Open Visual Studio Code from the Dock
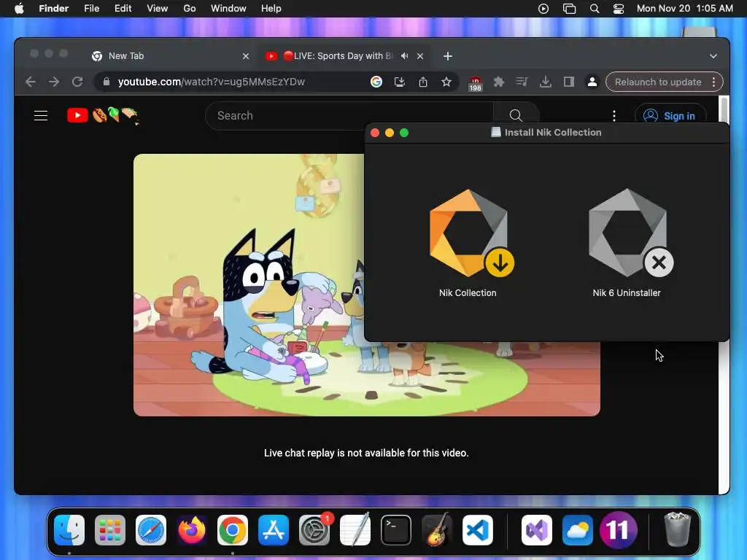The width and height of the screenshot is (747, 560). [x=478, y=530]
